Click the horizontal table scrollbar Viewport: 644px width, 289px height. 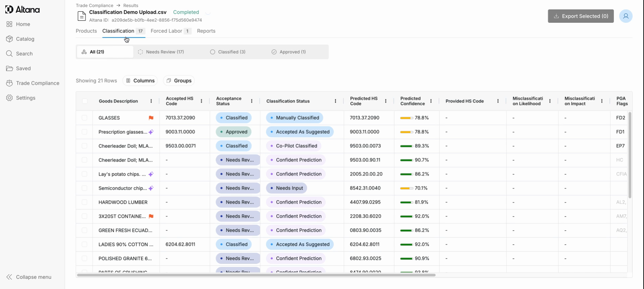[x=256, y=275]
